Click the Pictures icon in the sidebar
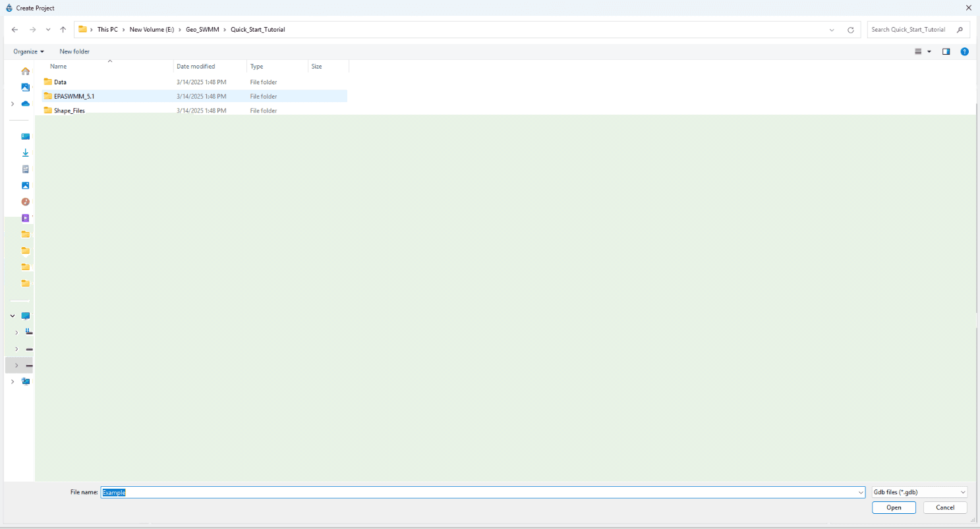The image size is (980, 529). (x=25, y=185)
